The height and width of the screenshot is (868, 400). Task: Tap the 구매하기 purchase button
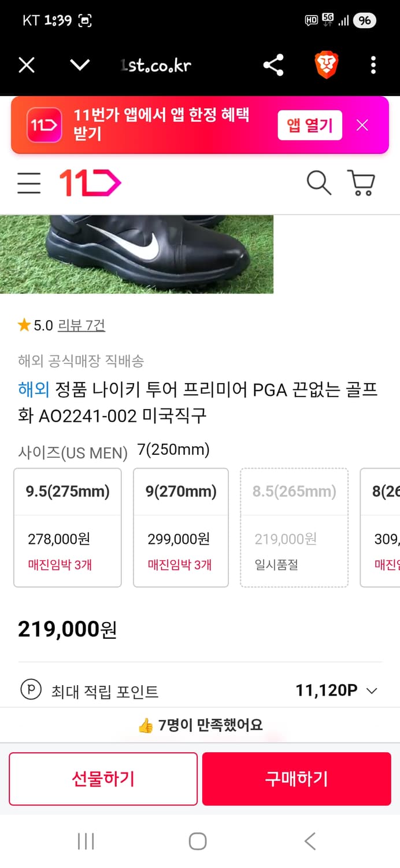pyautogui.click(x=297, y=779)
